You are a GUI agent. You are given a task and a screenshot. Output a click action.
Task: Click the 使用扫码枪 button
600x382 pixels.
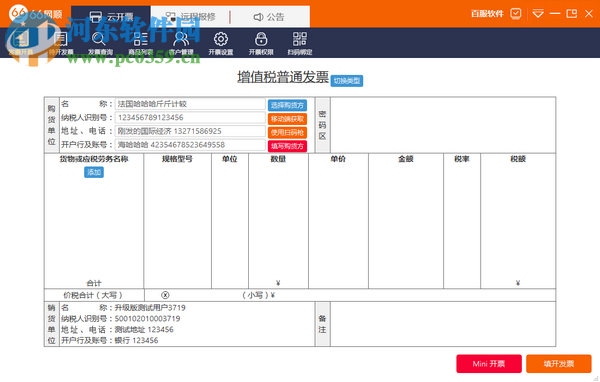click(x=287, y=132)
